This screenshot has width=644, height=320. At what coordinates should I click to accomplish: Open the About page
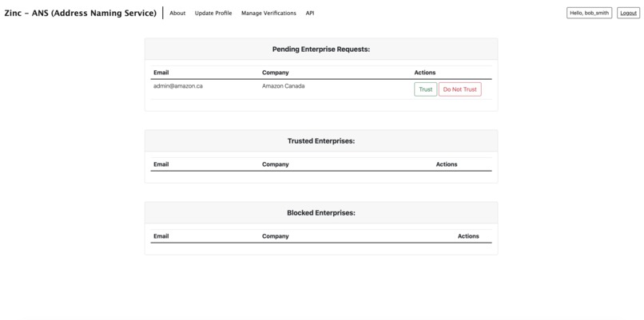tap(177, 13)
